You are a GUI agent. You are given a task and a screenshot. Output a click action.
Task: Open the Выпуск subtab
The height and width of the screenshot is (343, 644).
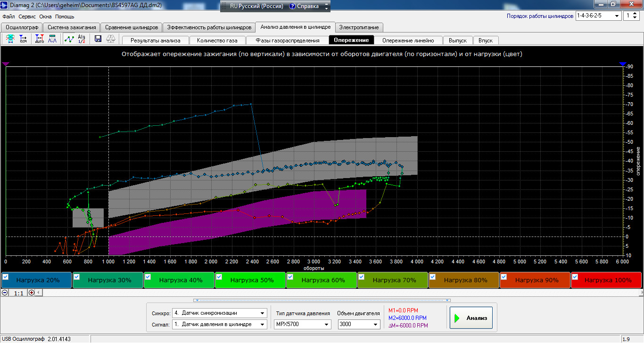coord(458,41)
